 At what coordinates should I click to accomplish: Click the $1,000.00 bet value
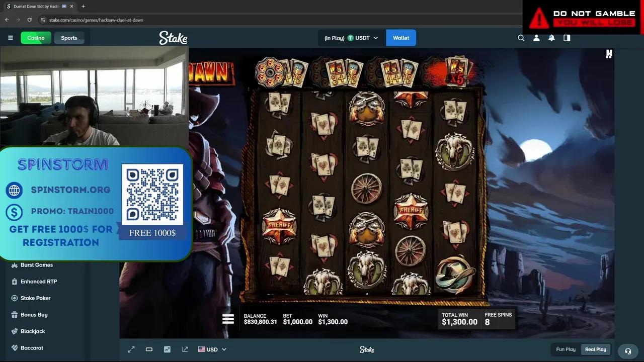(297, 322)
